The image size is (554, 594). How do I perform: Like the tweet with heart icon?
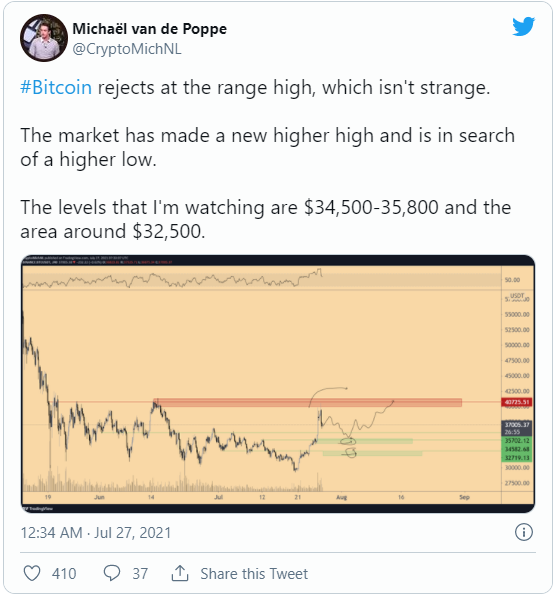(x=32, y=573)
